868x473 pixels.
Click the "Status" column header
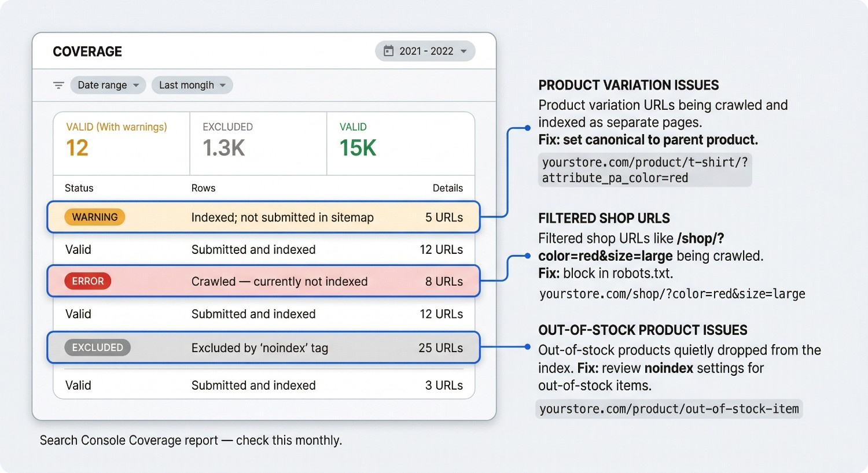[x=79, y=188]
